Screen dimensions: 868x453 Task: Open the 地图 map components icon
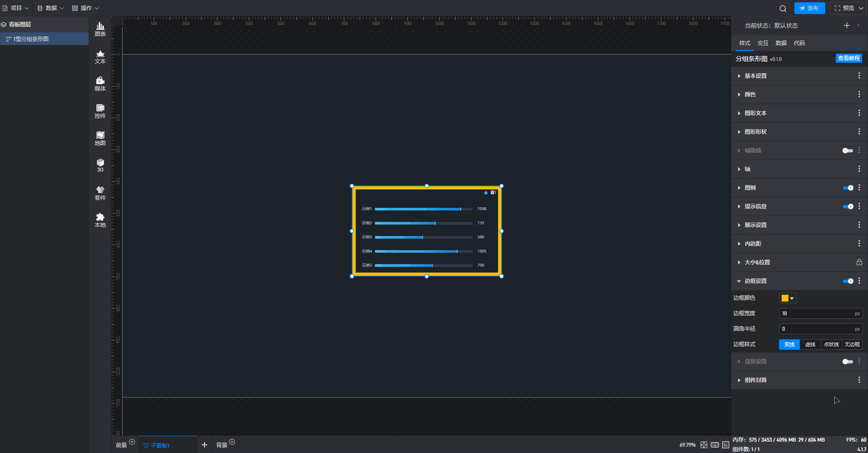click(100, 138)
